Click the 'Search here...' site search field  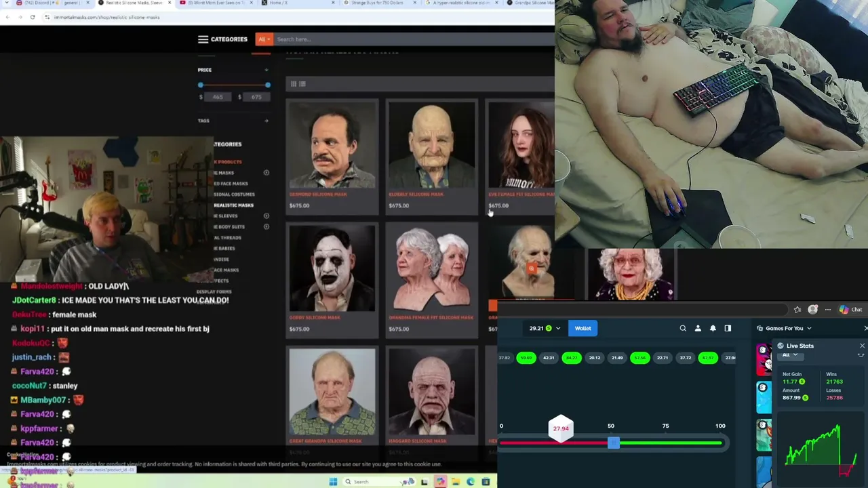click(x=414, y=39)
